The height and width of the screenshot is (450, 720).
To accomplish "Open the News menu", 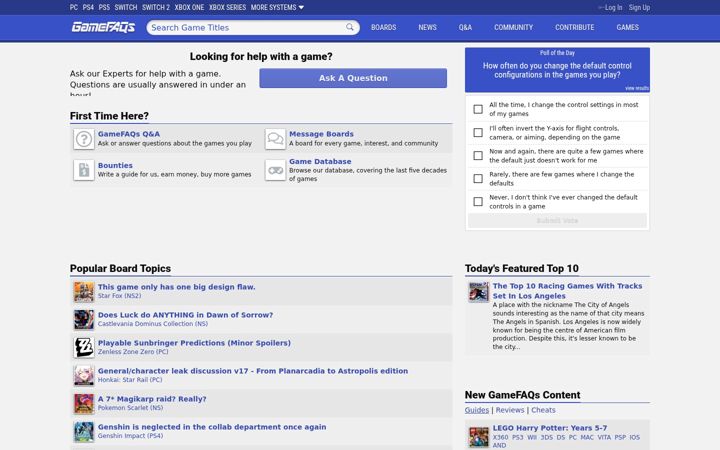I will (428, 27).
